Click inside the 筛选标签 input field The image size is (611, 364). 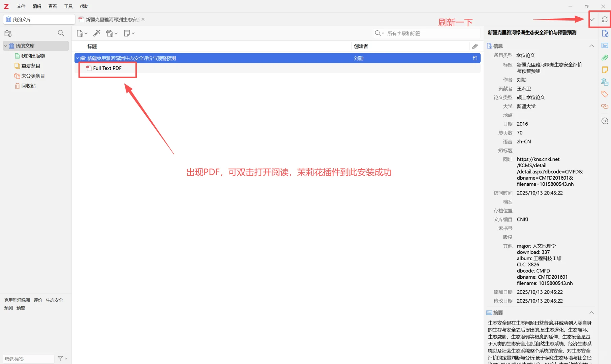click(x=28, y=358)
